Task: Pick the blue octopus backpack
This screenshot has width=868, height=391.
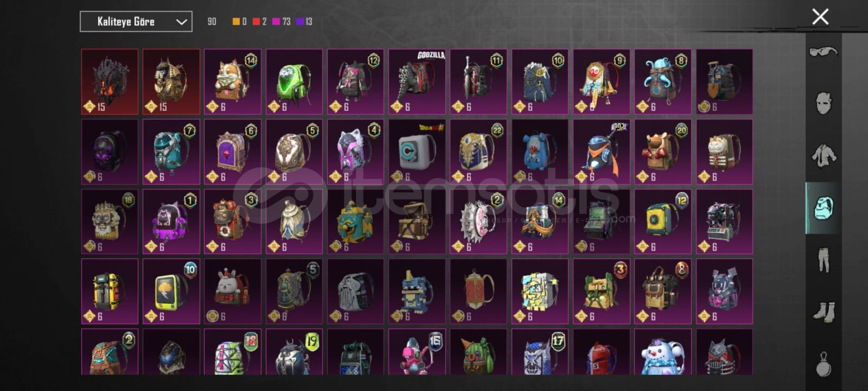Action: coord(663,81)
